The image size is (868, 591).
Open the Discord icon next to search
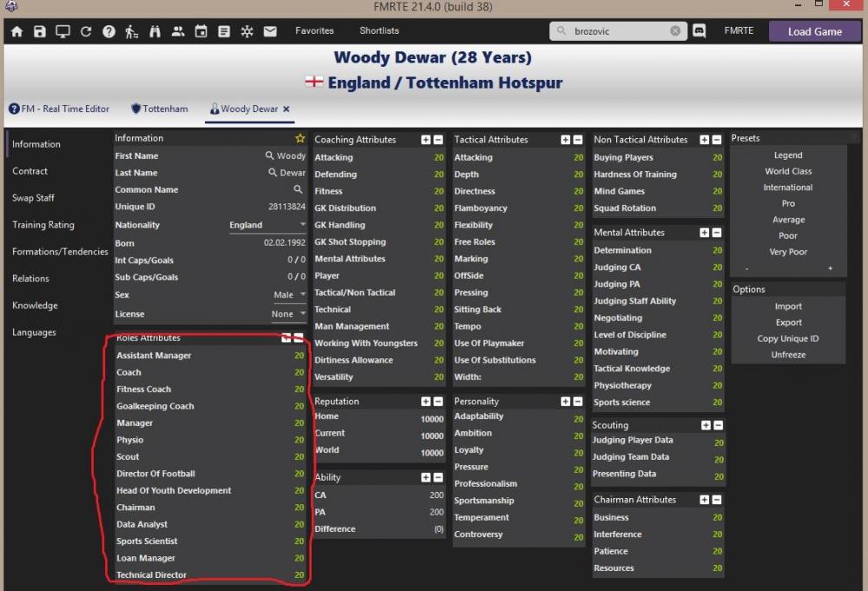[x=700, y=31]
